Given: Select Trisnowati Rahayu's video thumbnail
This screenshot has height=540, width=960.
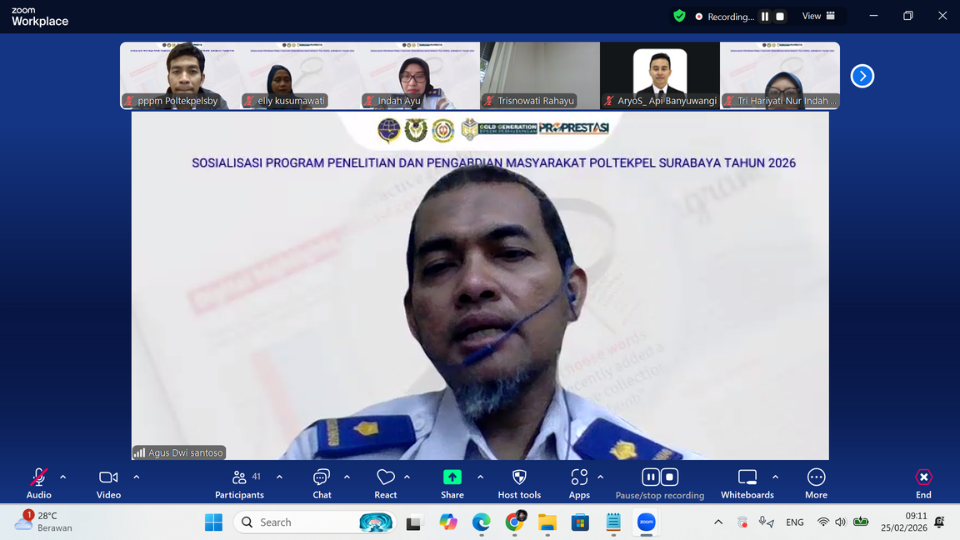Looking at the screenshot, I should tap(540, 75).
